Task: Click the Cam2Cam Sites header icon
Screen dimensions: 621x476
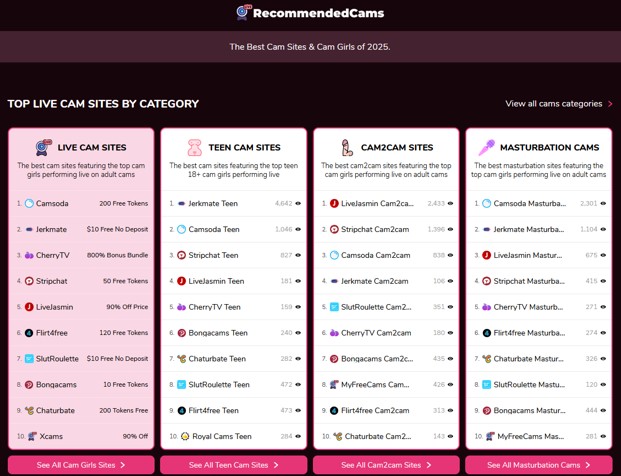Action: (x=347, y=147)
